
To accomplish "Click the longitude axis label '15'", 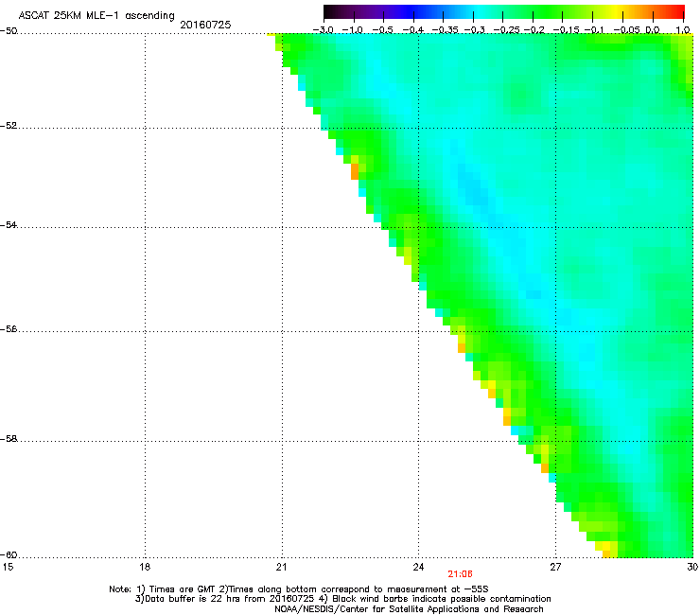I will pyautogui.click(x=8, y=567).
